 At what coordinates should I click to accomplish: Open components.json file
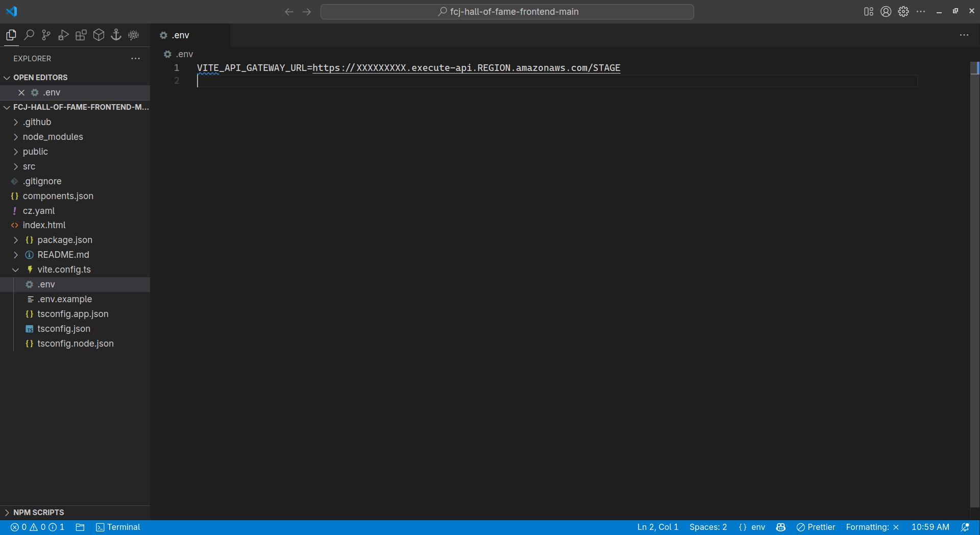[x=75, y=196]
